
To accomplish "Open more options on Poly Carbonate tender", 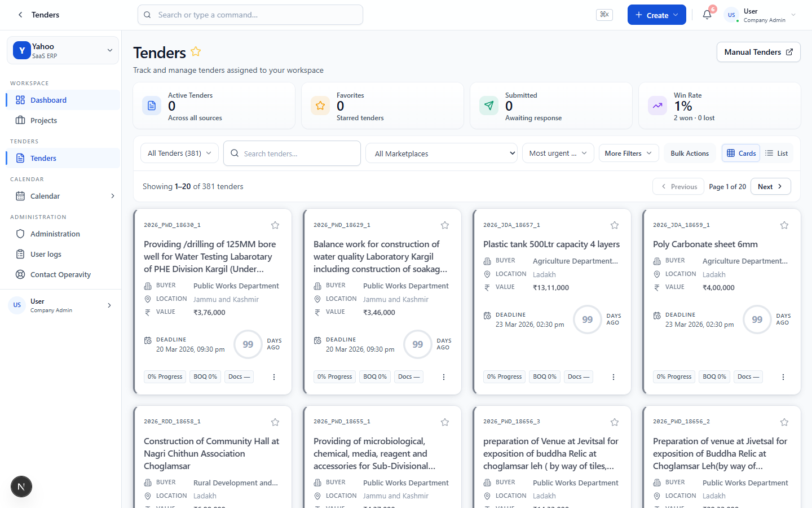I will coord(783,377).
